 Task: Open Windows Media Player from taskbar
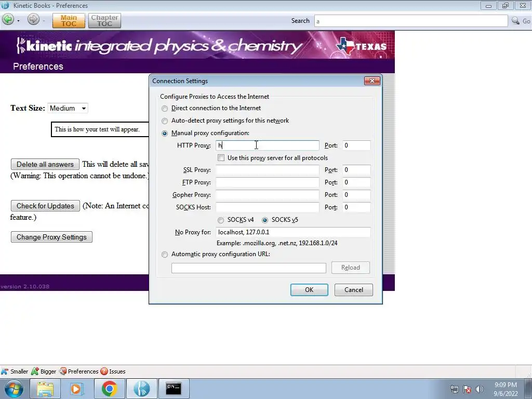(x=77, y=389)
